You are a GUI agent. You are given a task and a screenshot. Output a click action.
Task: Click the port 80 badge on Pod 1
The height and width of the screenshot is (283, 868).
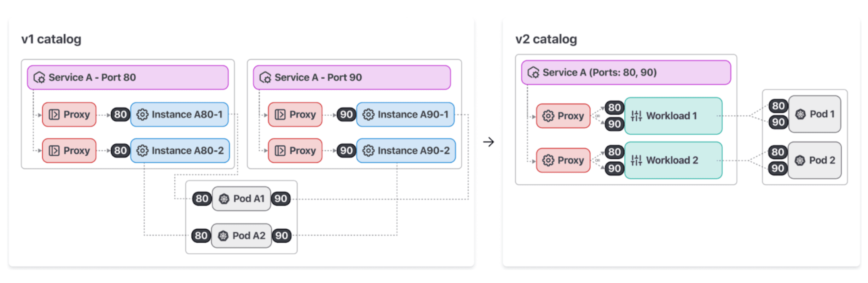[778, 106]
